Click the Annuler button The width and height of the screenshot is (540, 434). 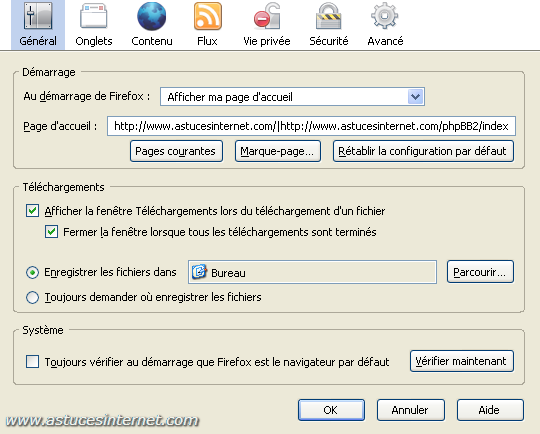411,410
